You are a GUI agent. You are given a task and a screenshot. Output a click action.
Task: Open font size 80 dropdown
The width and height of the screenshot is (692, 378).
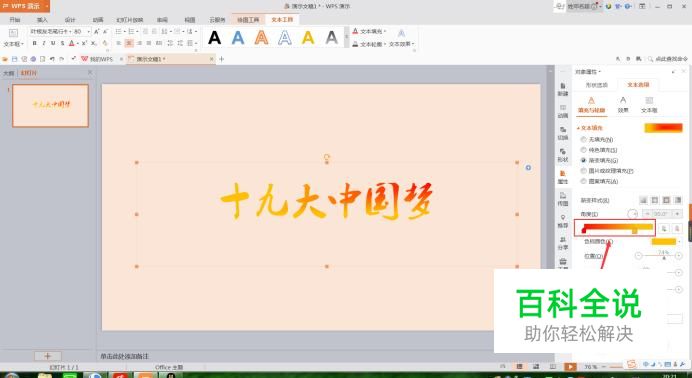[x=88, y=32]
